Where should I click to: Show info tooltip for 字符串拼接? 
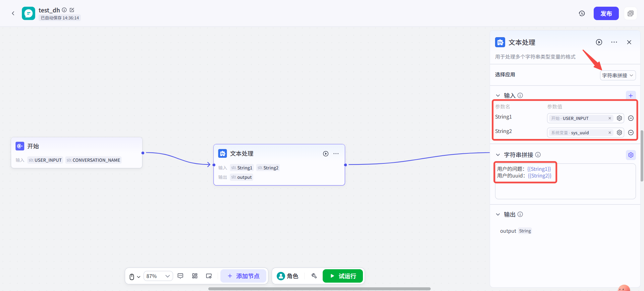point(538,155)
